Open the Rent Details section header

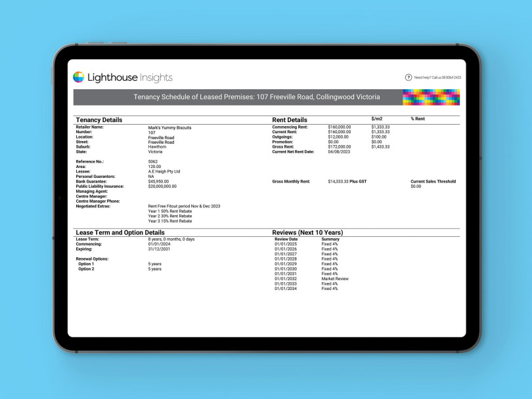[x=289, y=120]
